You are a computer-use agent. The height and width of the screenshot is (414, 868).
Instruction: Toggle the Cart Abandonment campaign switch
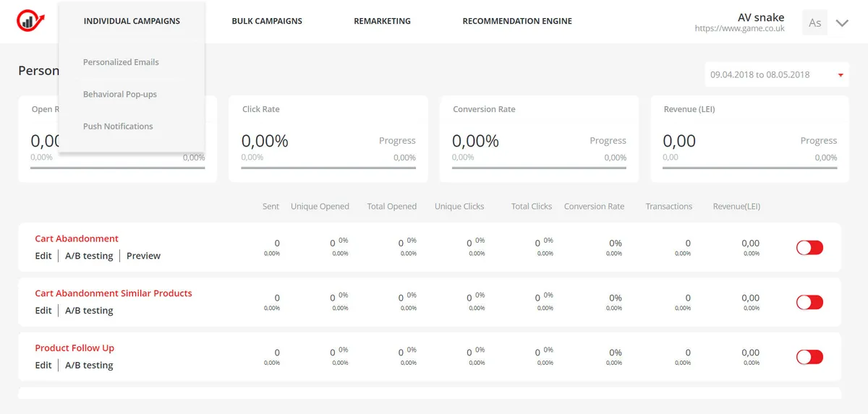click(x=809, y=248)
